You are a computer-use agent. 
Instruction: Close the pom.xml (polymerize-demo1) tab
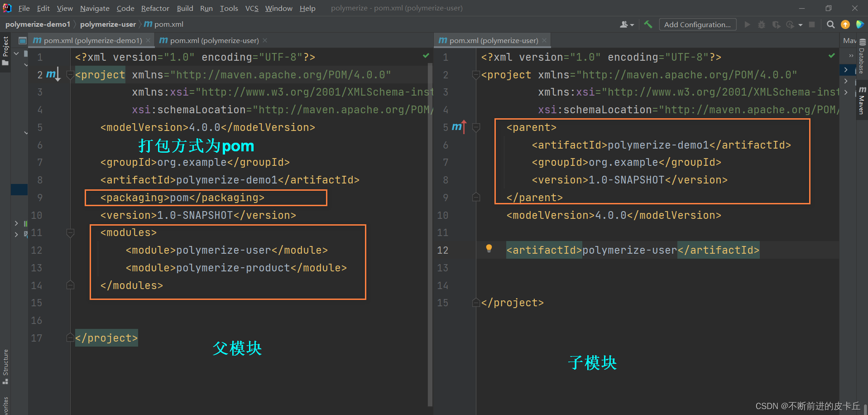(148, 40)
